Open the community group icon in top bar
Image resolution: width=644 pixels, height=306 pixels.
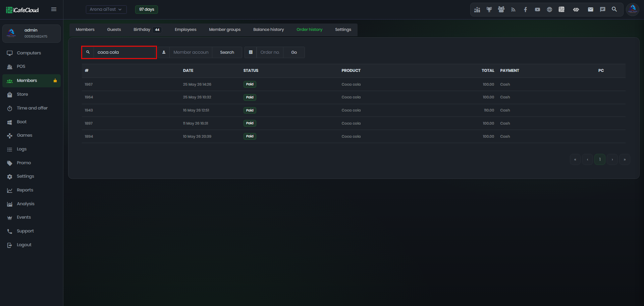tap(501, 9)
